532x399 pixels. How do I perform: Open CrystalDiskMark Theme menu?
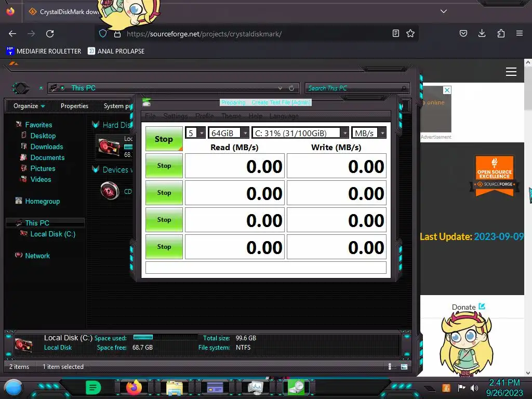pos(231,116)
